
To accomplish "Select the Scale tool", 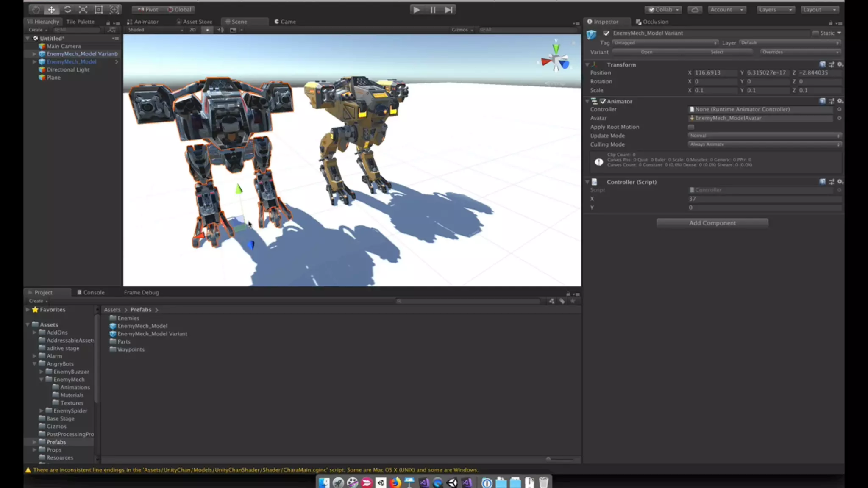I will [x=83, y=9].
